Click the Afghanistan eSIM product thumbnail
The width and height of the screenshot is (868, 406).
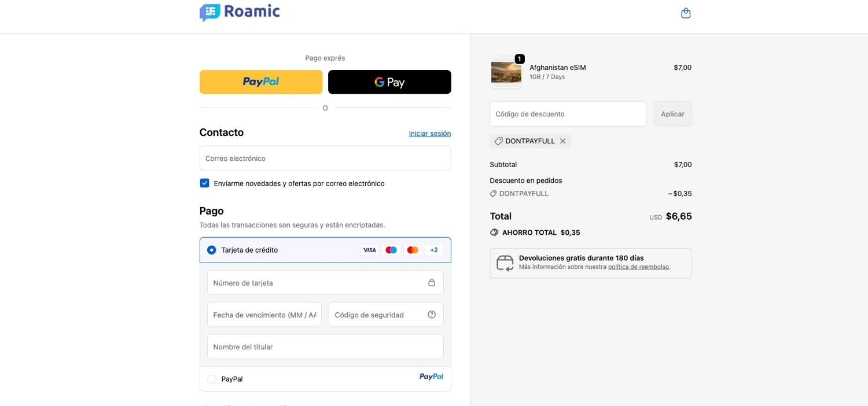tap(506, 72)
